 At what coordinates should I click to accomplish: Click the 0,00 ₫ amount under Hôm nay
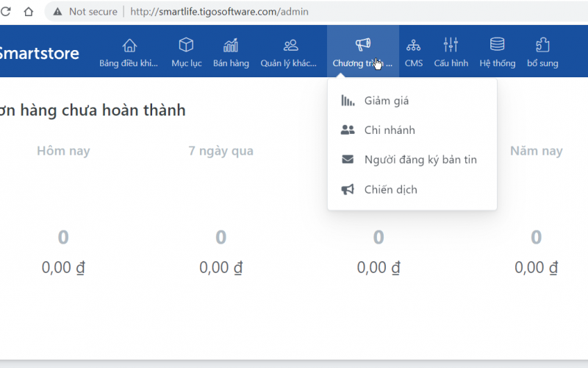(63, 268)
